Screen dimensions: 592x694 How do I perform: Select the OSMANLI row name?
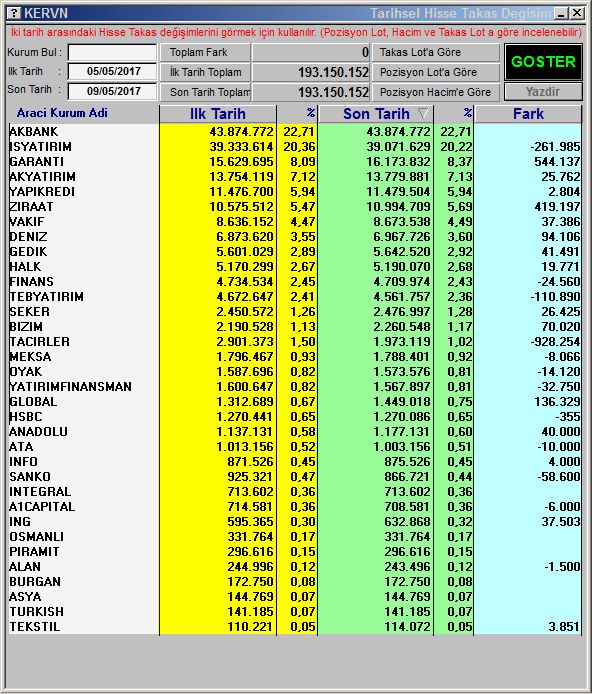click(x=36, y=537)
